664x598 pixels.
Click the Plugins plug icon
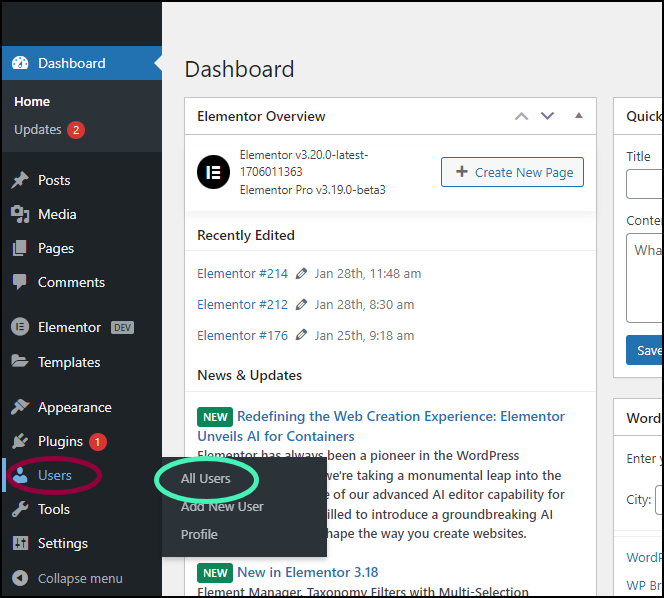coord(20,441)
